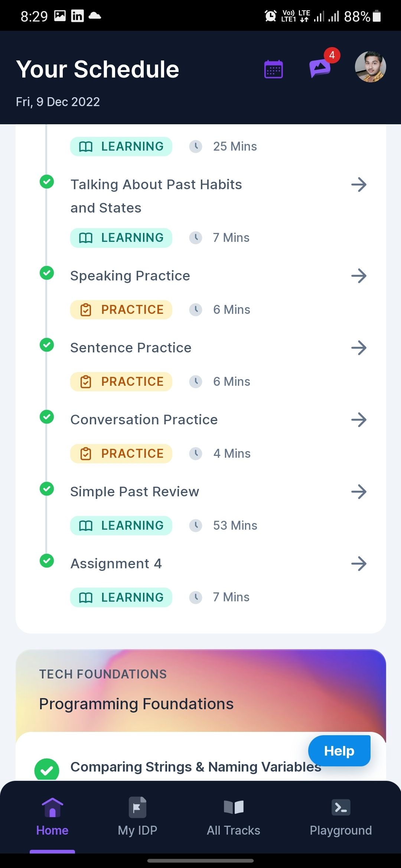Open My IDP flag document icon
The image size is (401, 868).
(x=137, y=808)
